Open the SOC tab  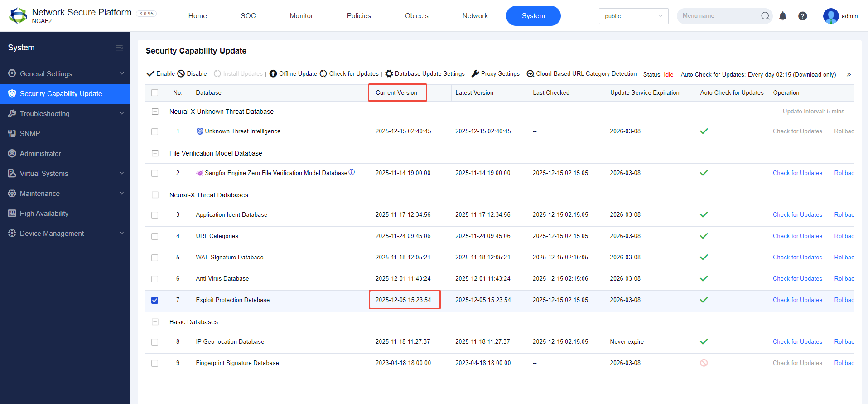click(x=248, y=16)
